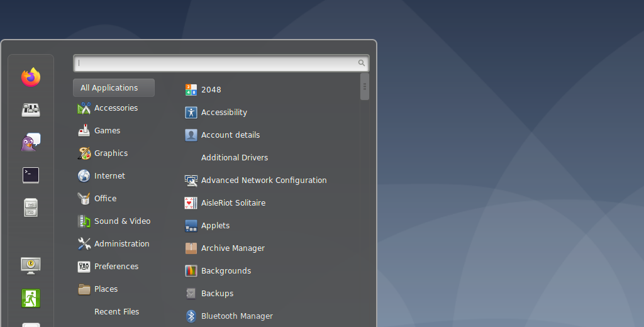Image resolution: width=644 pixels, height=327 pixels.
Task: Launch Bluetooth Manager from the app list
Action: (236, 316)
